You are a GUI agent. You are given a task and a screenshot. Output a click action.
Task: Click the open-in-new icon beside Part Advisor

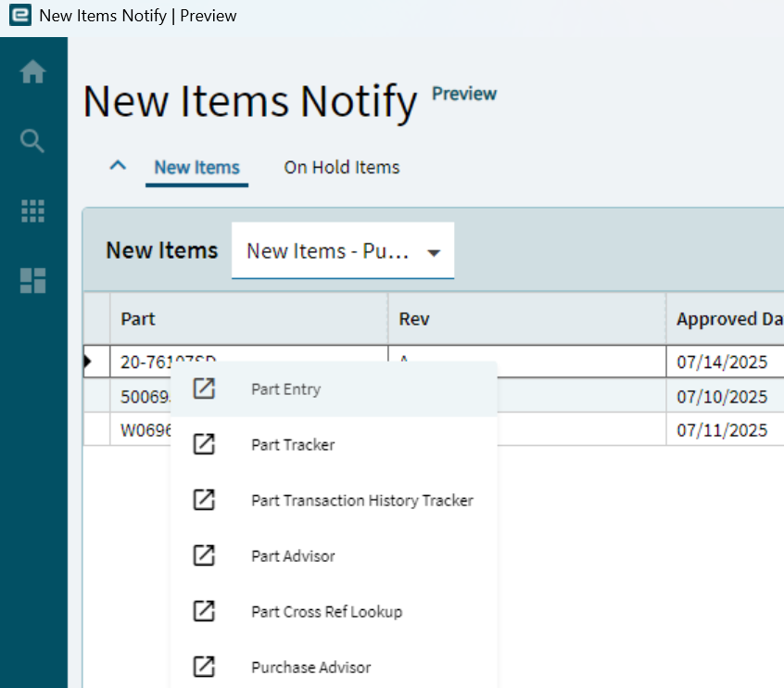204,555
